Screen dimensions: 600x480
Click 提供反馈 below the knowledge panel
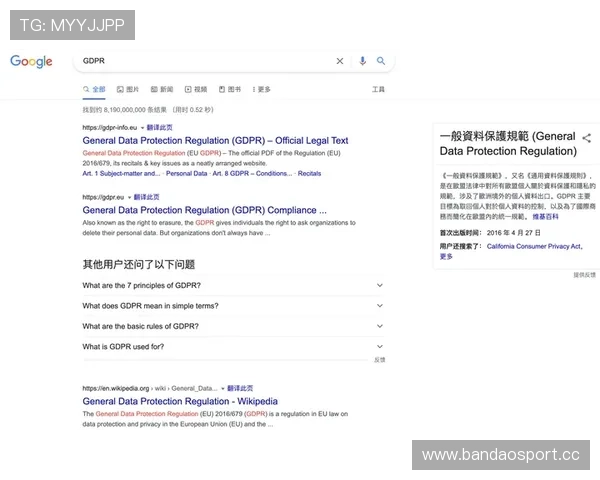point(584,275)
